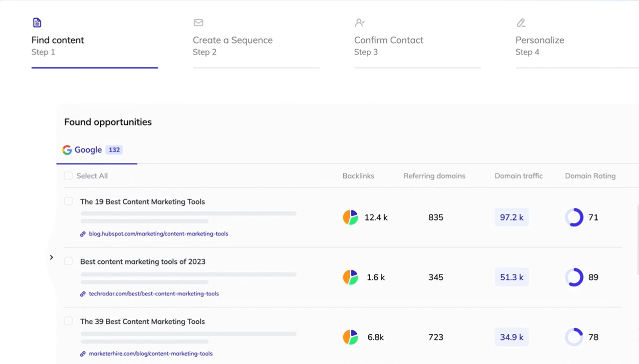Go to Create a Sequence Step 2

pos(233,40)
